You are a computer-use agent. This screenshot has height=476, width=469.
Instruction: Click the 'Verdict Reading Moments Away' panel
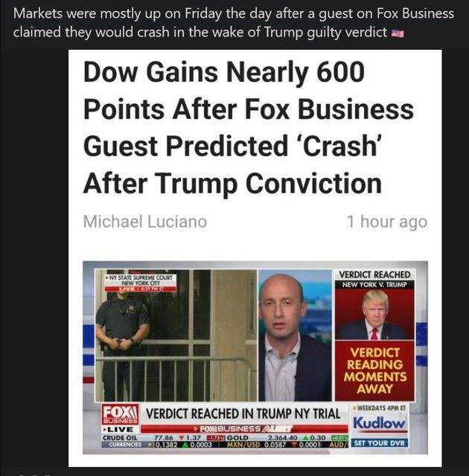tap(375, 370)
